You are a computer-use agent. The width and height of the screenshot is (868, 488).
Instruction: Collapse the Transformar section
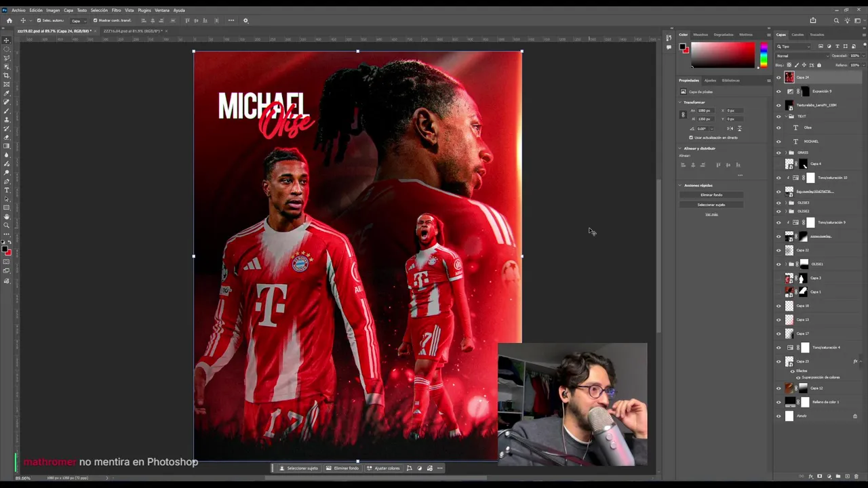tap(680, 102)
